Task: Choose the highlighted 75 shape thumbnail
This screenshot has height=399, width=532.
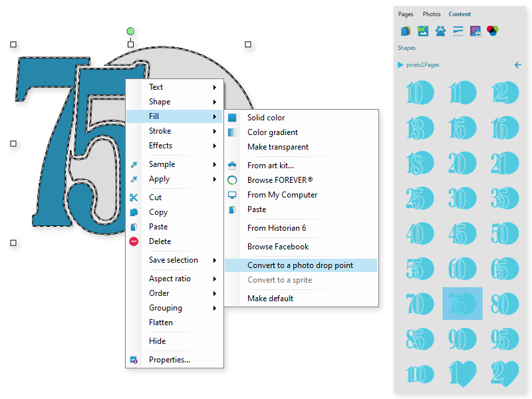Action: (462, 304)
